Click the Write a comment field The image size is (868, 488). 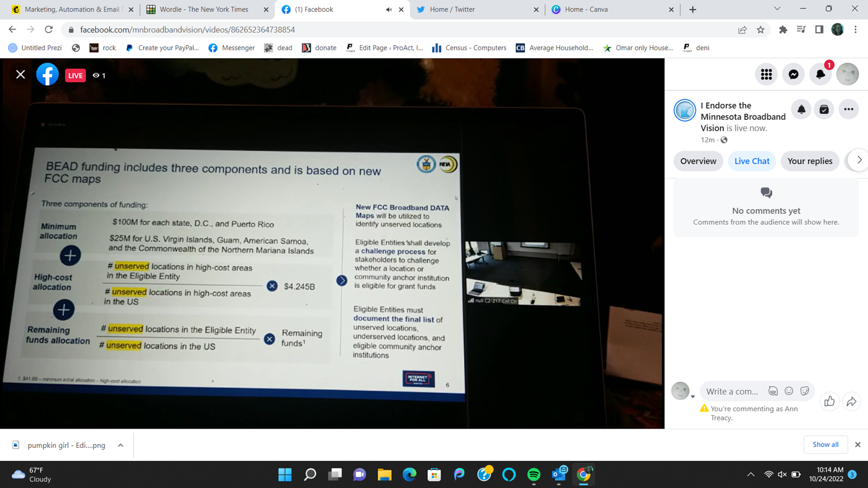click(x=732, y=391)
